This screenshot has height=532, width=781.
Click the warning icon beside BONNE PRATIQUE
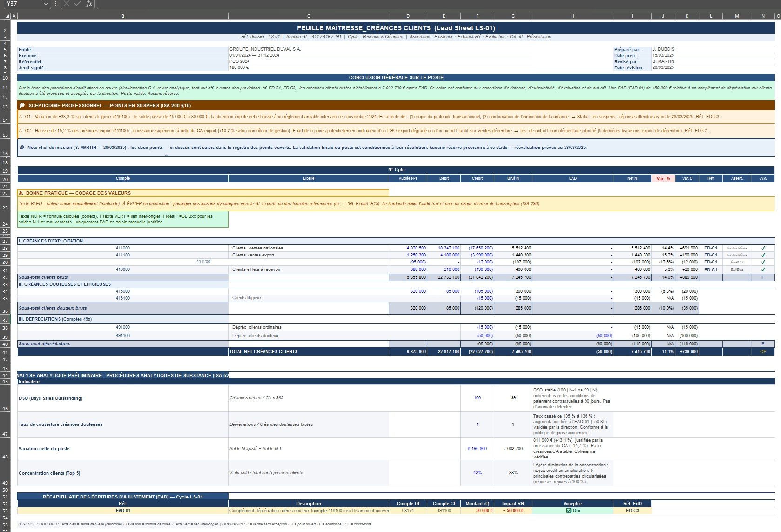point(21,193)
